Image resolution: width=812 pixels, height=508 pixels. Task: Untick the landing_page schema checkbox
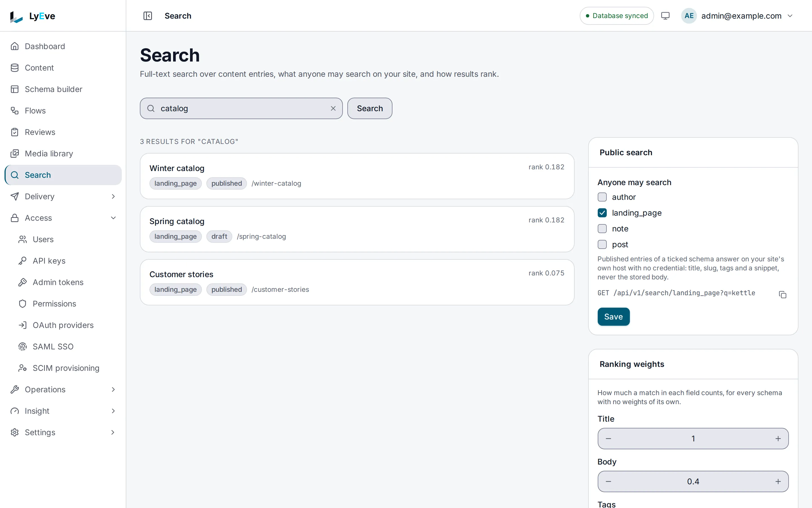point(602,213)
